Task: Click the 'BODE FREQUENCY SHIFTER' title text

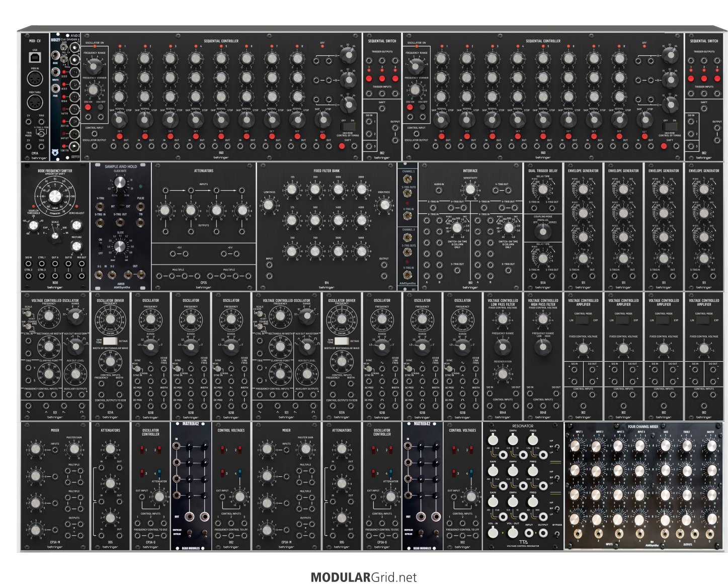Action: [x=55, y=171]
